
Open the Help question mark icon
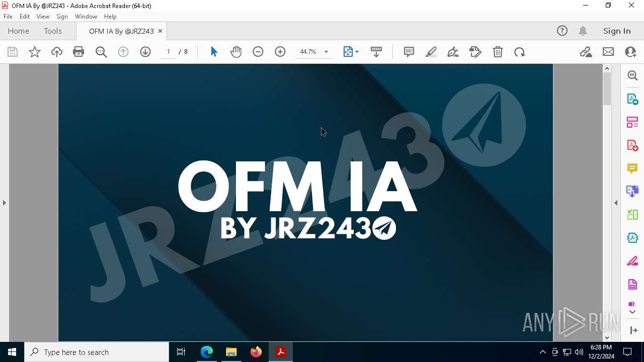pos(562,31)
